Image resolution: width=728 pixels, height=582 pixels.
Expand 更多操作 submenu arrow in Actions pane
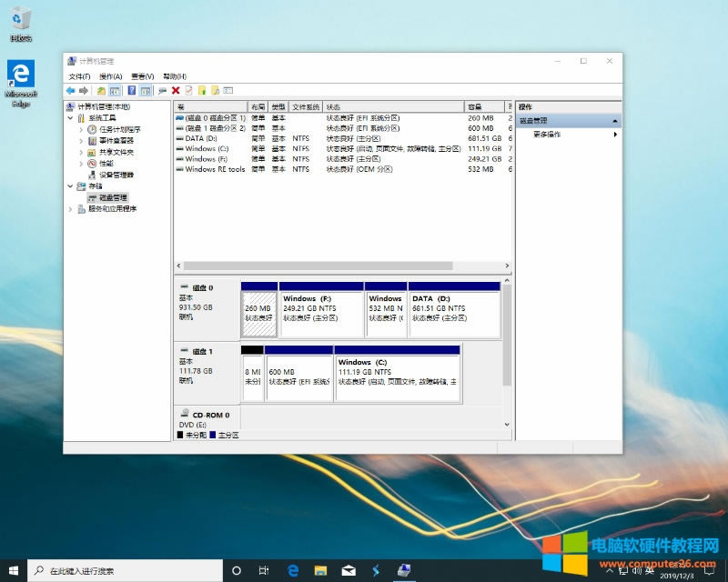(x=615, y=135)
